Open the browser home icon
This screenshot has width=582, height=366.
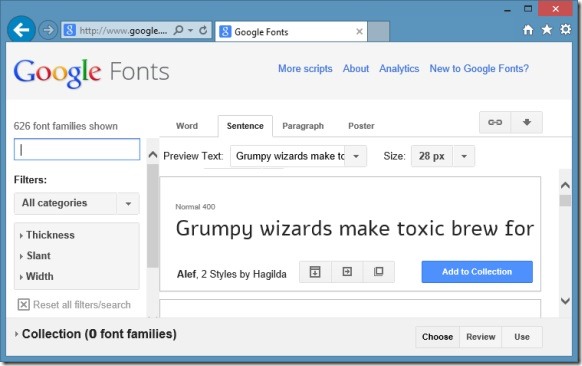click(528, 30)
